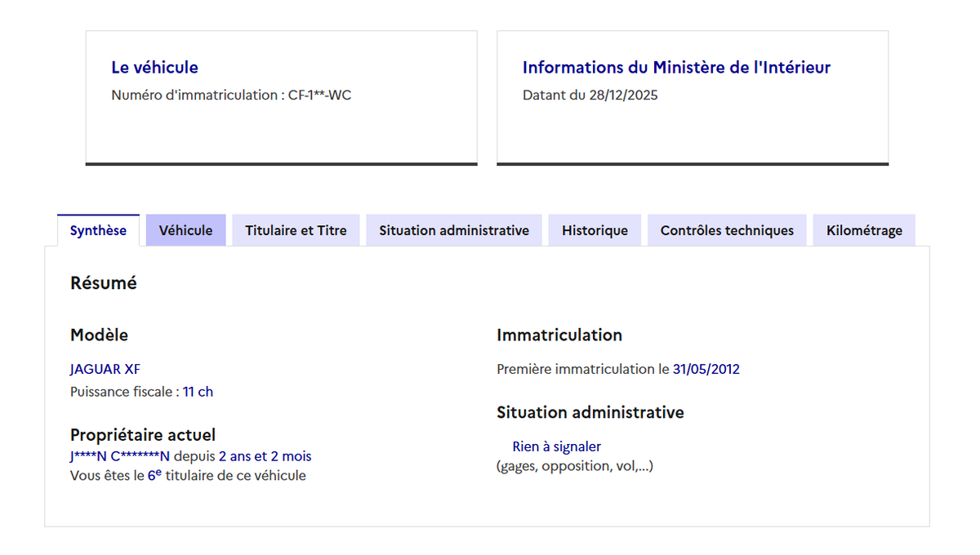The height and width of the screenshot is (555, 980).
Task: Click the "Datant du 28/12/2025" text
Action: coord(590,95)
